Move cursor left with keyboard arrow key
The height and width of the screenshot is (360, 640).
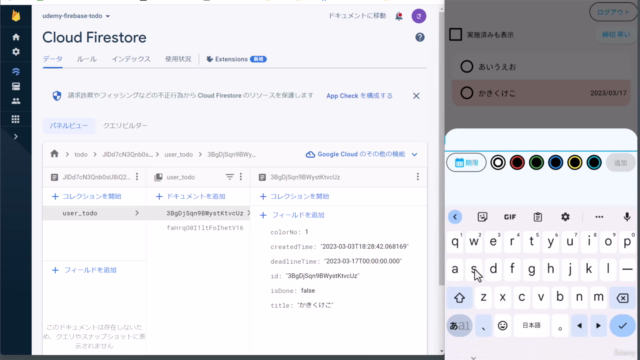click(x=579, y=325)
